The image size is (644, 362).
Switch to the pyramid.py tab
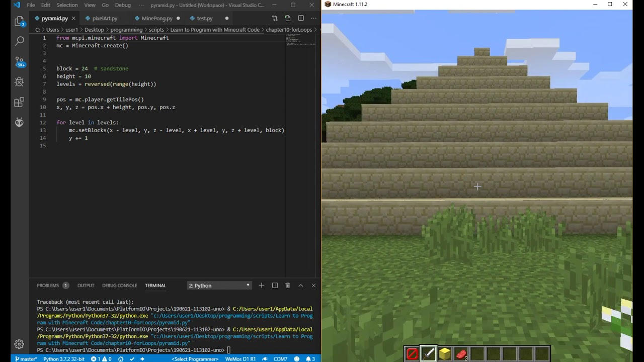pos(54,18)
